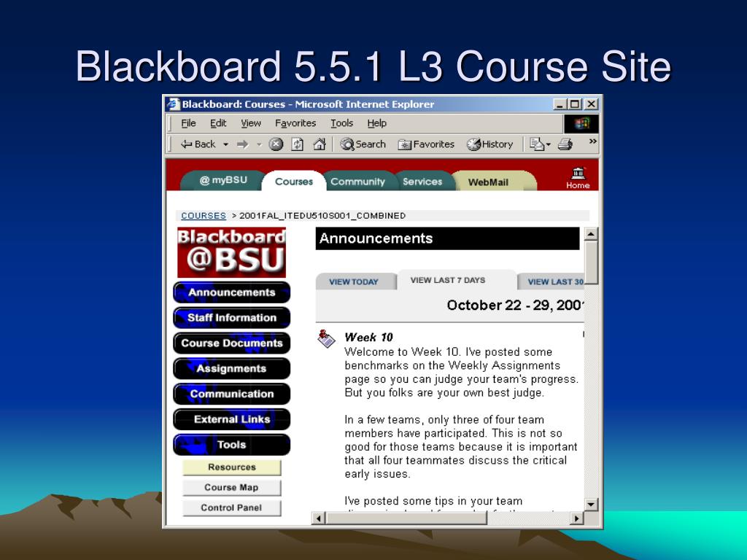Open the Favorites toolbar button
The width and height of the screenshot is (747, 560).
coord(426,144)
